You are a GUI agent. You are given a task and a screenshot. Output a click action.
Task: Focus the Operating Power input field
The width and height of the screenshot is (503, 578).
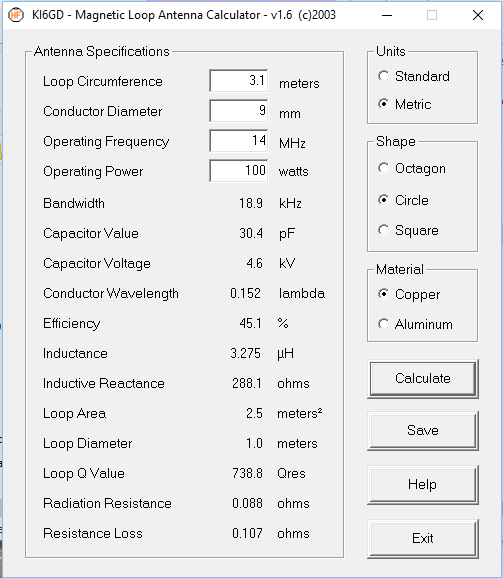click(239, 170)
